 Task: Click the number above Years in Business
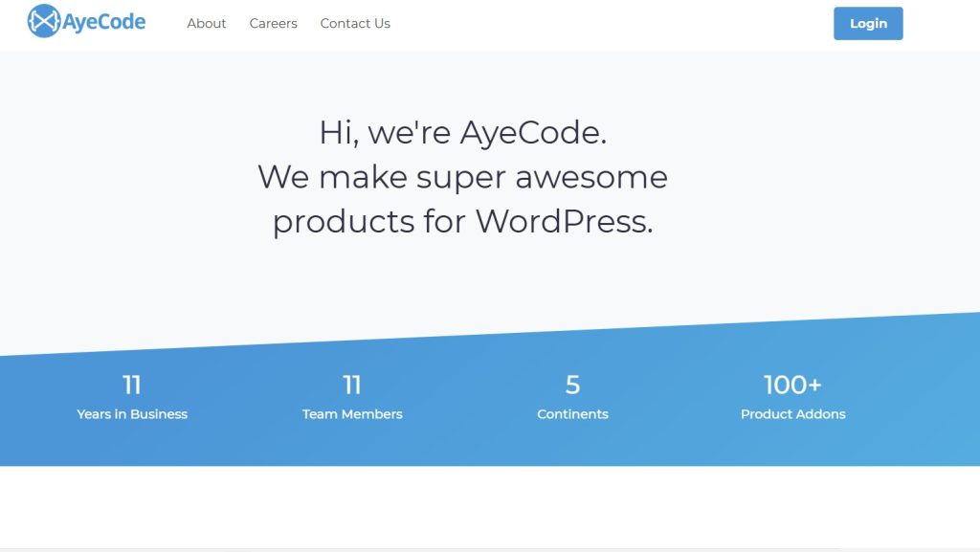[x=132, y=385]
